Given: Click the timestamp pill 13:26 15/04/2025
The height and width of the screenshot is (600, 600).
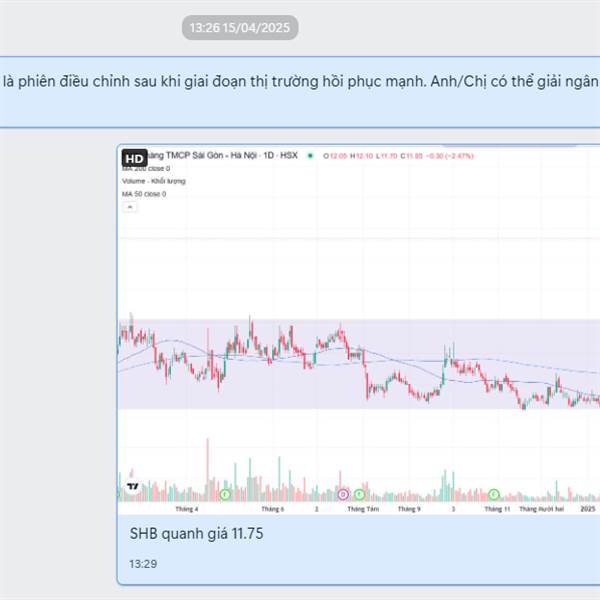Looking at the screenshot, I should (x=240, y=28).
